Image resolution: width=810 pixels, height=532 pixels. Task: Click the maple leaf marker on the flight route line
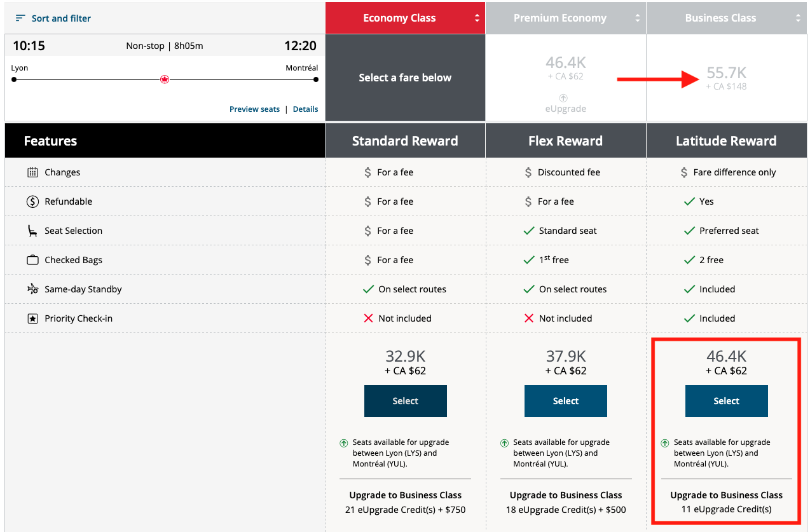[165, 79]
